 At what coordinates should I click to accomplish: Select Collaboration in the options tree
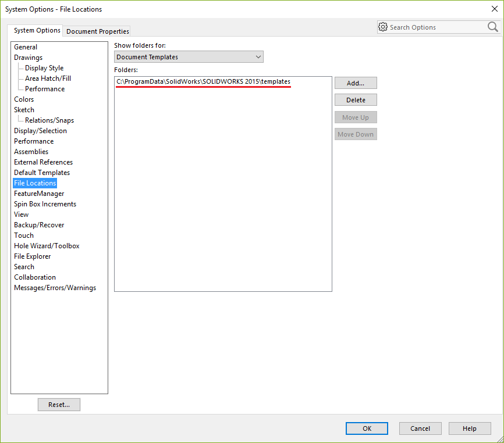pyautogui.click(x=35, y=277)
